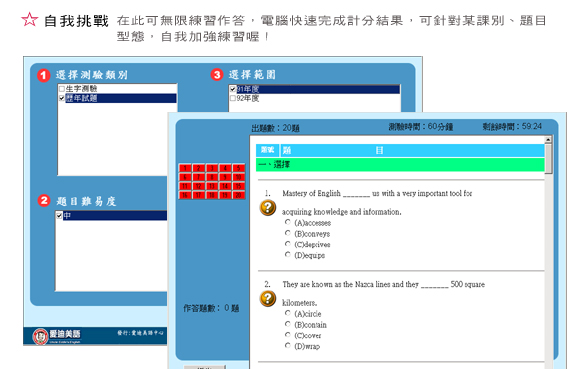The width and height of the screenshot is (567, 369).
Task: Jump to question 13 in red number grid
Action: (x=212, y=186)
